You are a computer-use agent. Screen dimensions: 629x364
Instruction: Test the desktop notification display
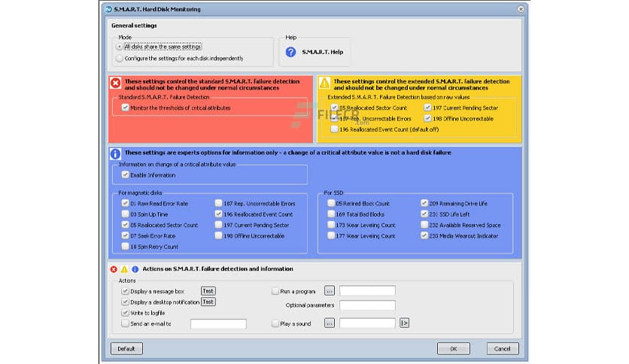(208, 302)
